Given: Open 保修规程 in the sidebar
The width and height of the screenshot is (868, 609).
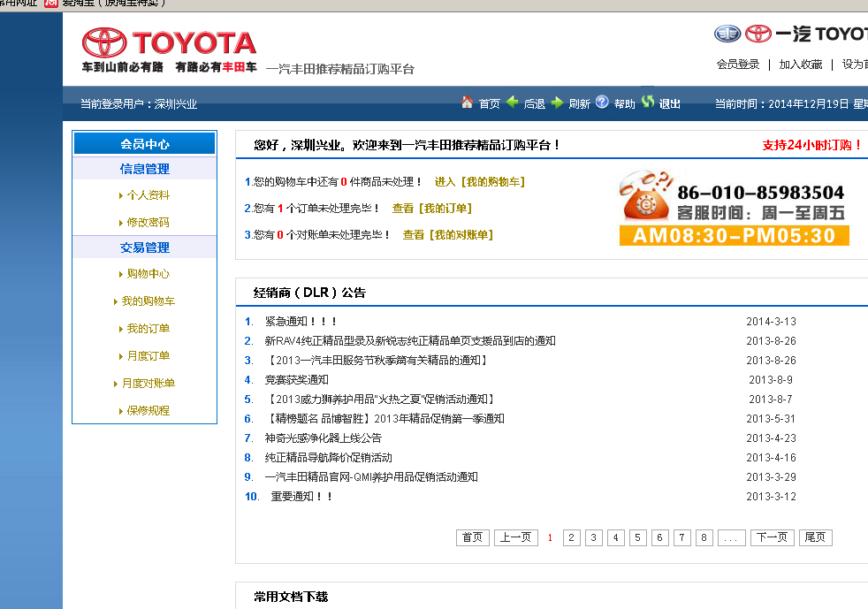Looking at the screenshot, I should pyautogui.click(x=148, y=410).
